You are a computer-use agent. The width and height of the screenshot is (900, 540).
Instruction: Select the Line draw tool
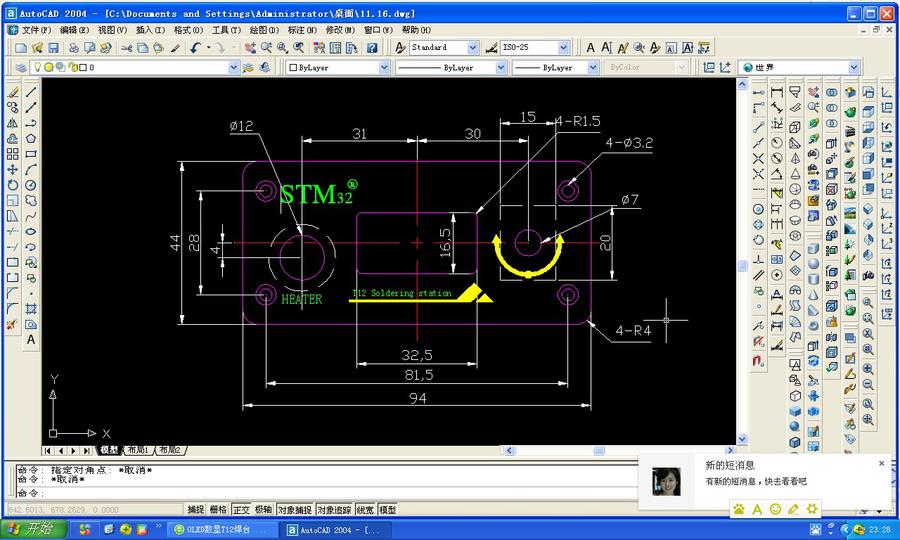[x=31, y=92]
